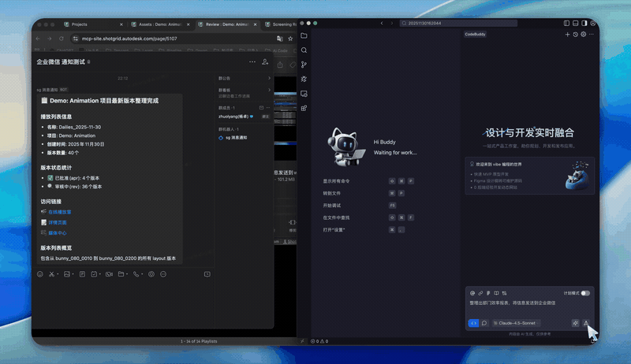Screen dimensions: 631x364
Task: Open the Extensions icon in CodeBuddy sidebar
Action: pyautogui.click(x=304, y=108)
